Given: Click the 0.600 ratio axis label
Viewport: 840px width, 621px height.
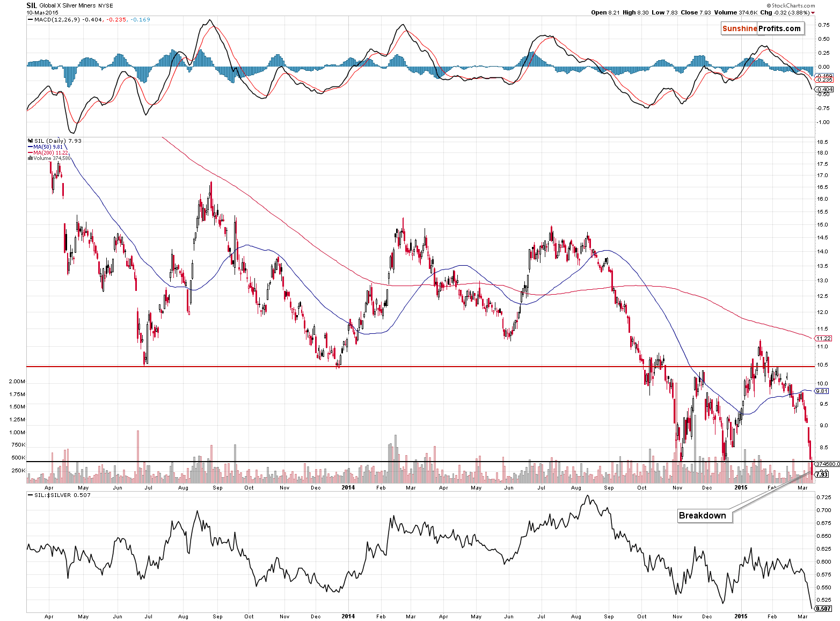Looking at the screenshot, I should coord(824,562).
